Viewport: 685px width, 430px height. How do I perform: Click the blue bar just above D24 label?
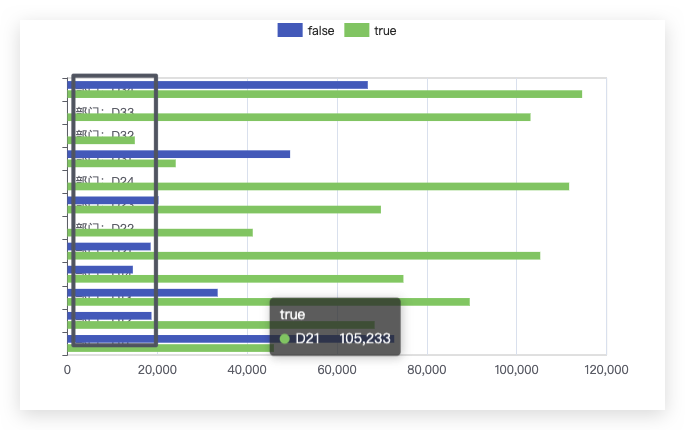[x=179, y=154]
